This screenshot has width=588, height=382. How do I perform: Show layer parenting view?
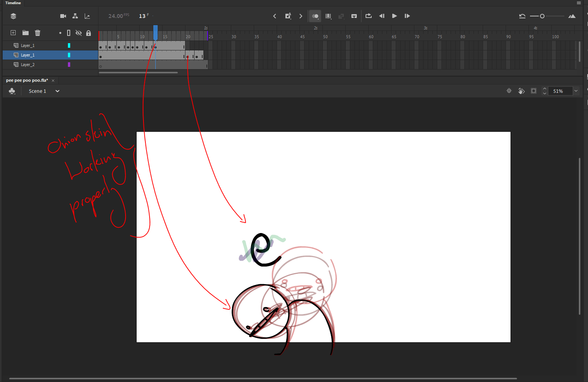click(x=75, y=16)
